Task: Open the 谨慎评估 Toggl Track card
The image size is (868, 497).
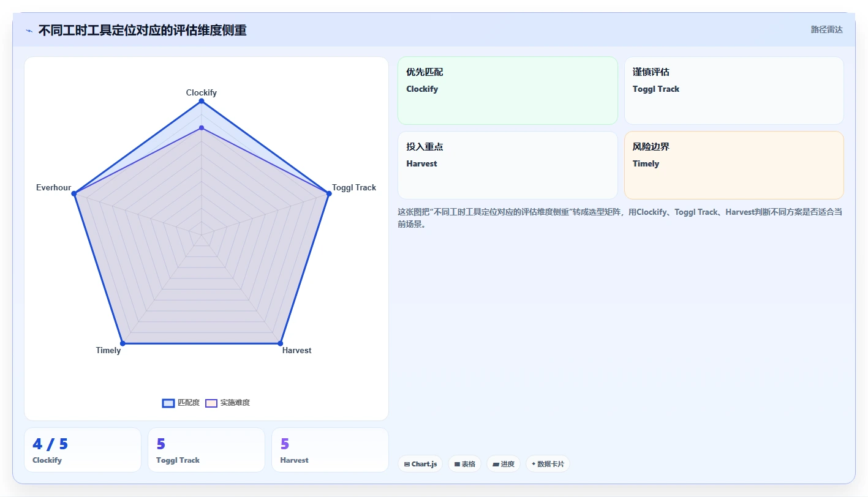Action: point(734,91)
